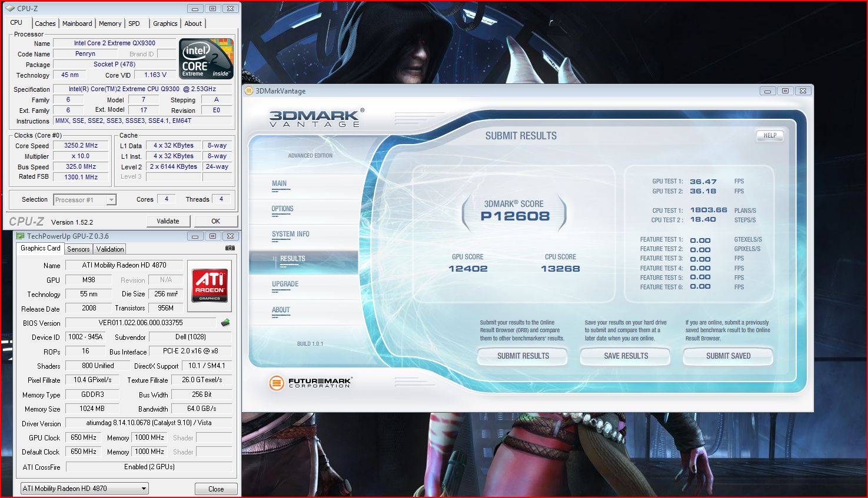Viewport: 868px width, 498px height.
Task: Switch to the Mainboard tab
Action: pos(77,24)
